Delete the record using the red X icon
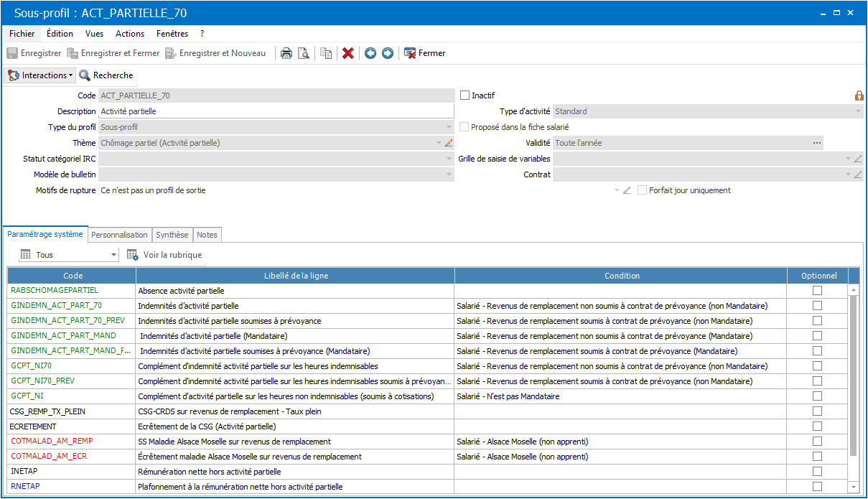The width and height of the screenshot is (868, 499). [x=348, y=53]
